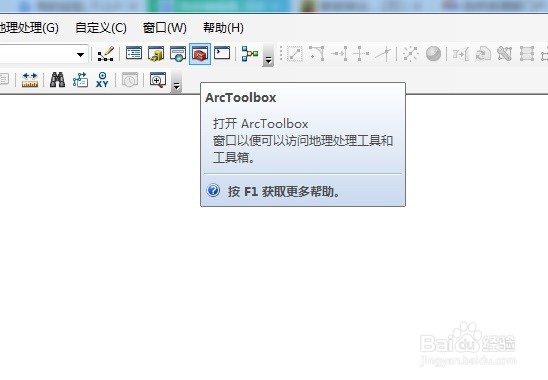Screen dimensions: 548x380
Task: Select the Copy Features tool icon
Action: pos(295,54)
